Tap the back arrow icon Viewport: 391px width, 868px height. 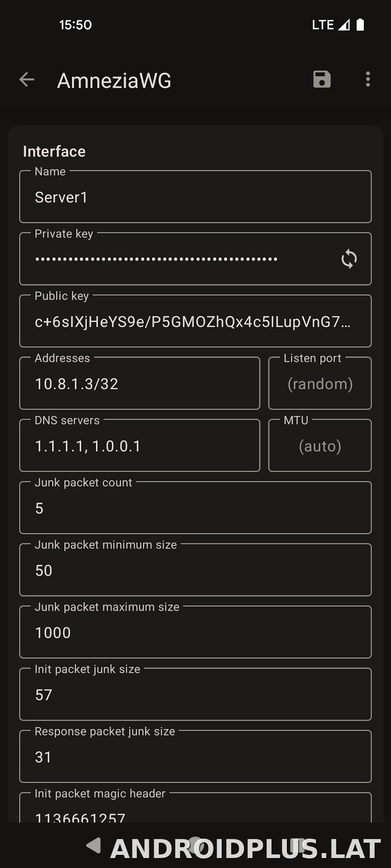27,80
